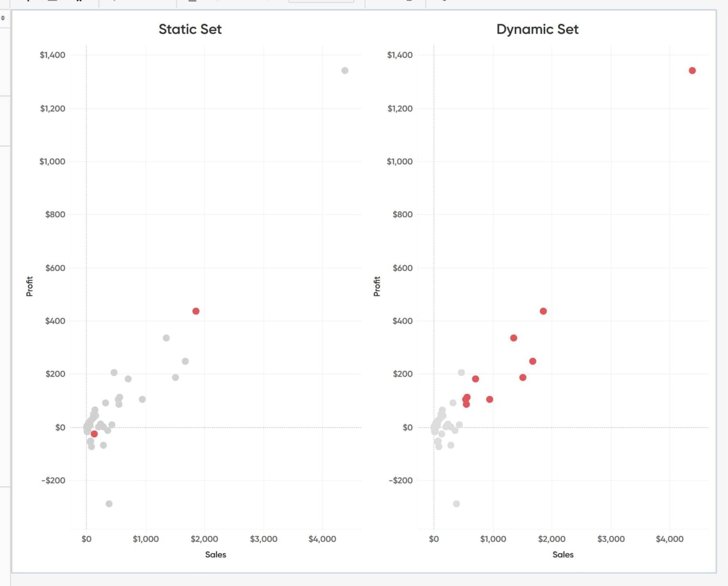Click the lowest gray dot in Dynamic Set chart
728x586 pixels.
[x=455, y=504]
